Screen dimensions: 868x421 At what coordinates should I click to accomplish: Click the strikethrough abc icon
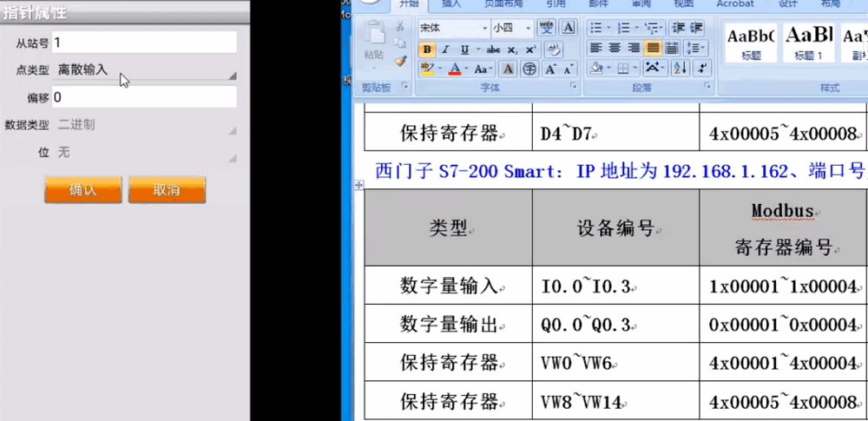493,49
